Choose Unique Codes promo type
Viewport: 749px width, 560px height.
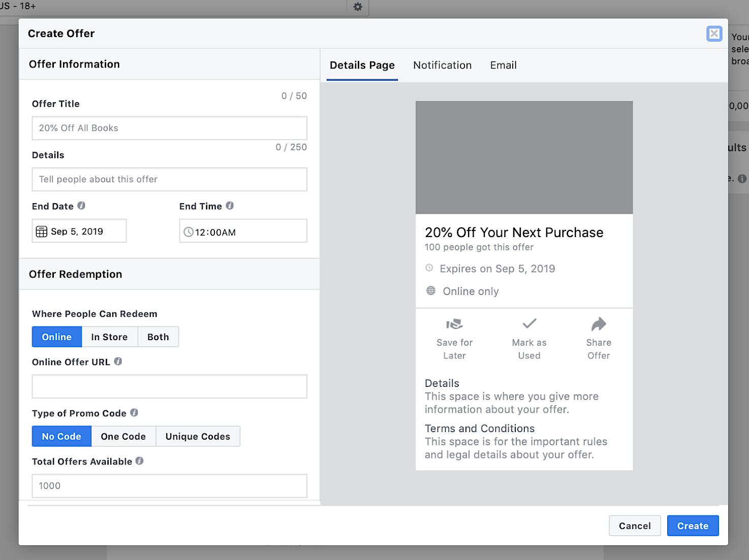[198, 437]
